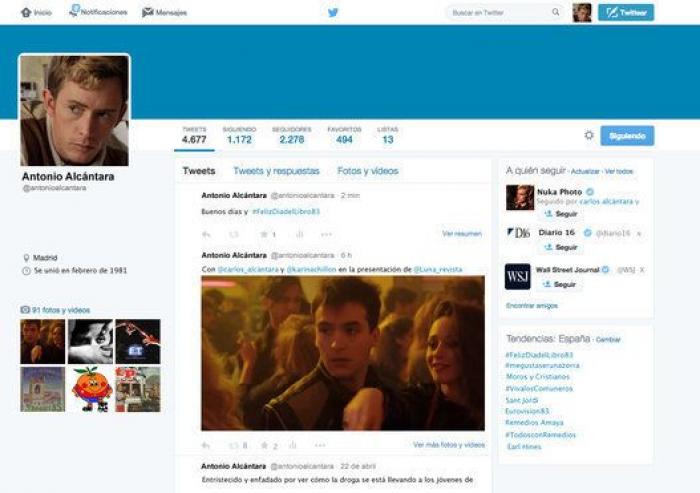Open the large profile photo
Image resolution: width=700 pixels, height=493 pixels.
[75, 110]
